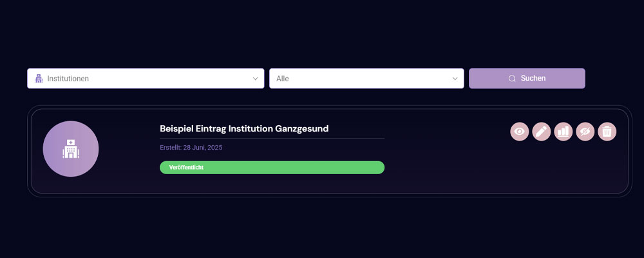Select the purple circular listing thumbnail
This screenshot has width=644, height=258.
click(71, 149)
